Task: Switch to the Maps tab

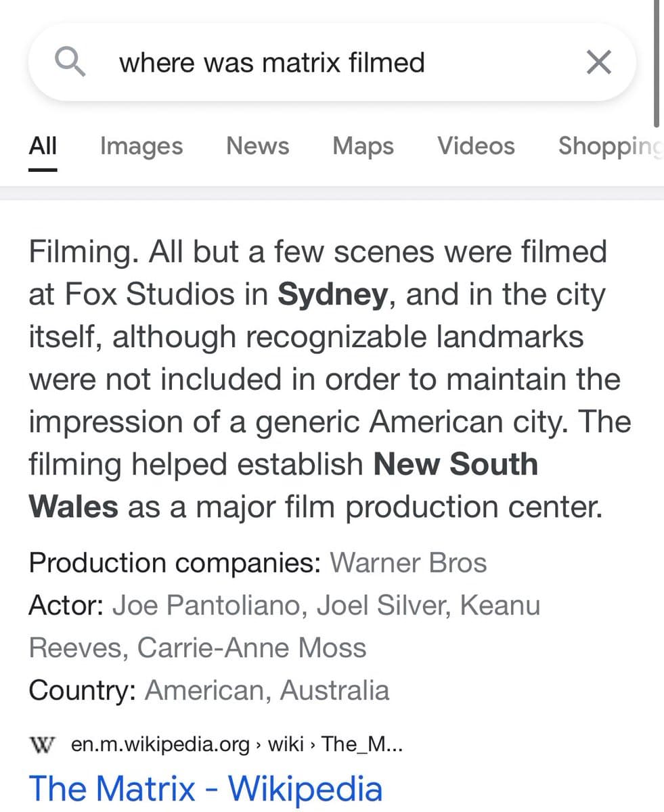Action: (x=363, y=146)
